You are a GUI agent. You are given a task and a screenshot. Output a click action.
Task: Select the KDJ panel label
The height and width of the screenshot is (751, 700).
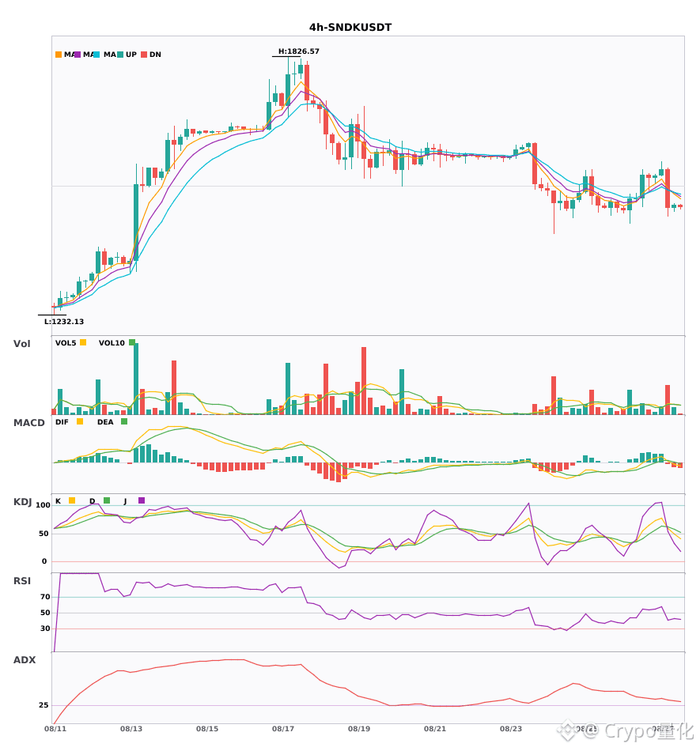(x=22, y=502)
